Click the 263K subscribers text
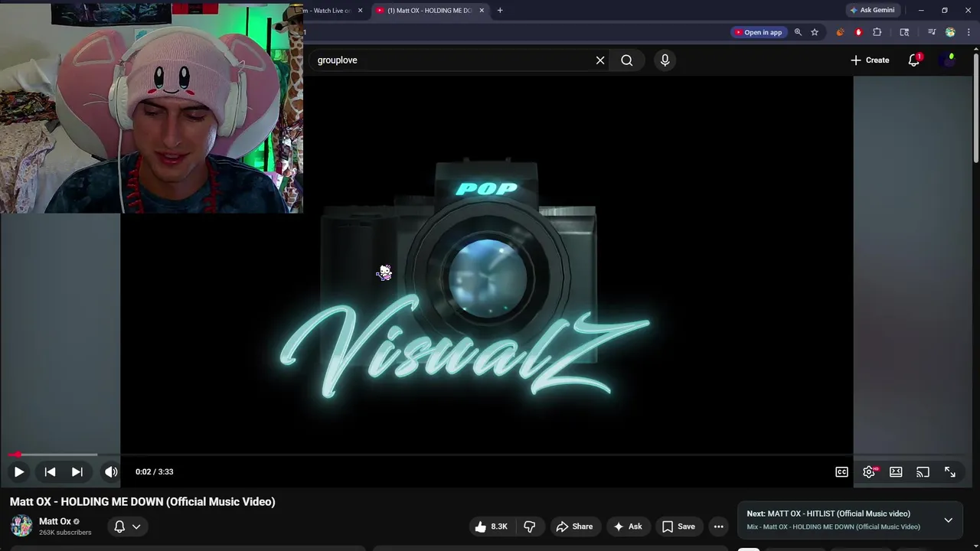980x551 pixels. coord(65,533)
